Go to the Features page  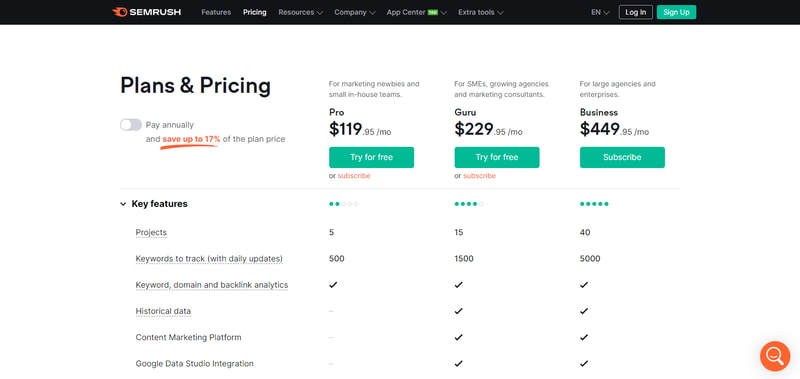pyautogui.click(x=216, y=12)
